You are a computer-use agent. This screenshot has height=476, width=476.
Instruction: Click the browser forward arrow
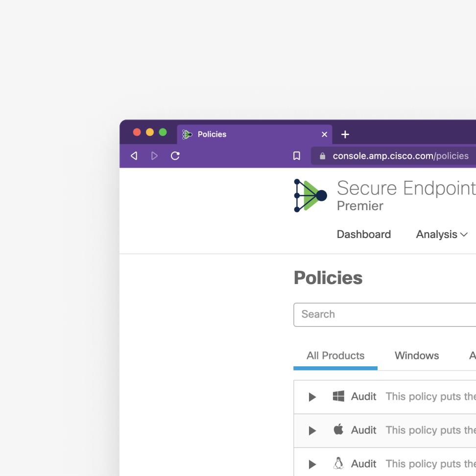point(154,156)
